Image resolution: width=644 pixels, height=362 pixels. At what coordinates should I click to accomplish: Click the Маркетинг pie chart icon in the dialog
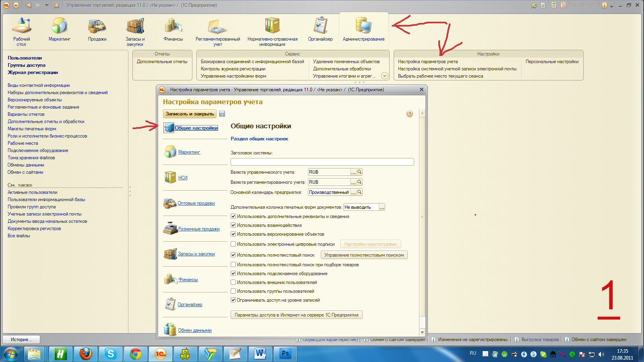coord(170,152)
